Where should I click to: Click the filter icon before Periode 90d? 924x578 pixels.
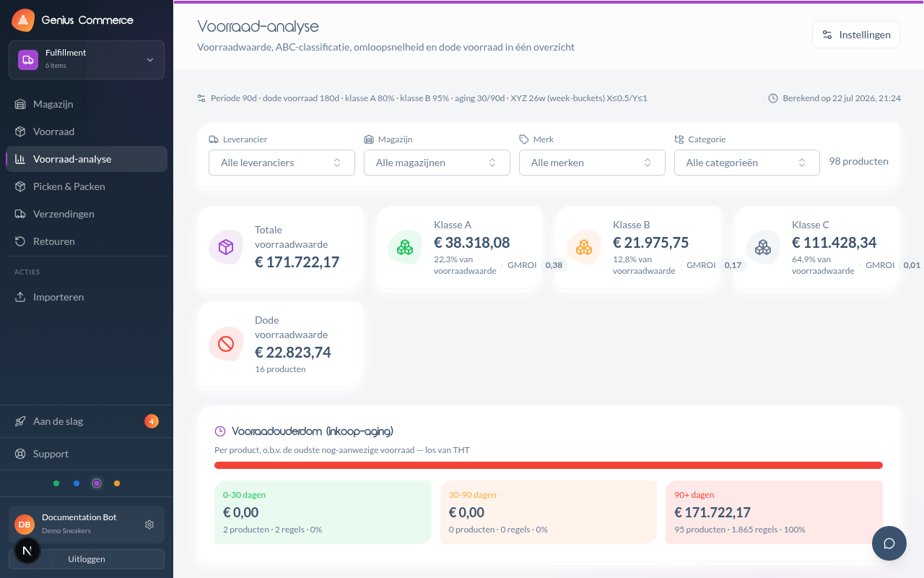tap(202, 98)
